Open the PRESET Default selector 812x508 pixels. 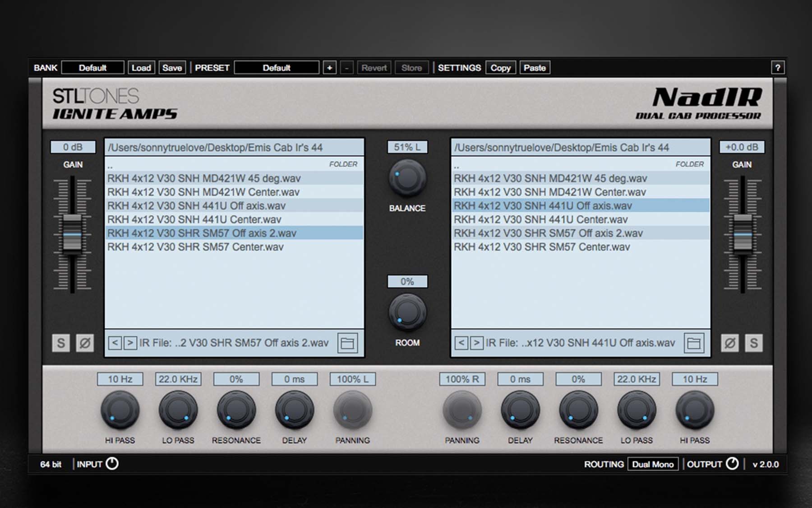(277, 68)
